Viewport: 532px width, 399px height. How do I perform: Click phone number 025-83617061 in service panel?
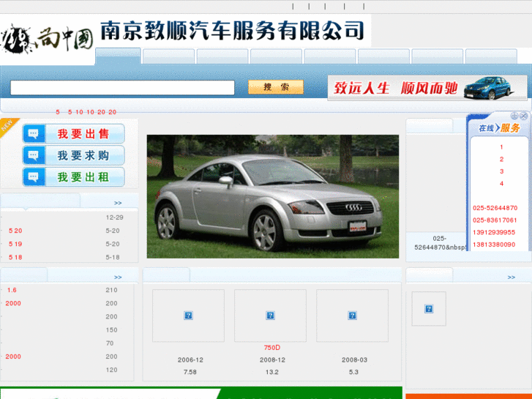[495, 220]
